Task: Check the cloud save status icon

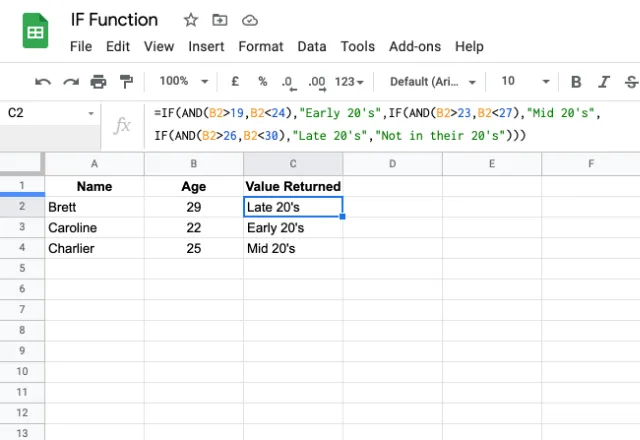Action: (250, 20)
